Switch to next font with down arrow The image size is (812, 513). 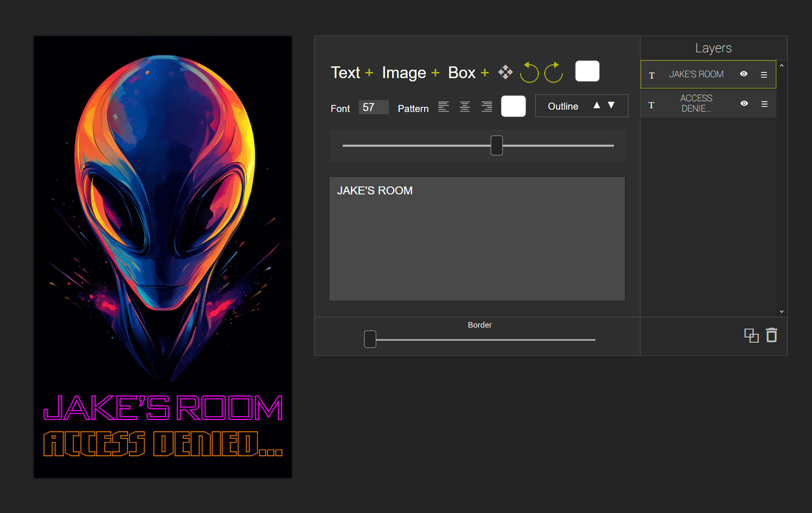tap(611, 105)
